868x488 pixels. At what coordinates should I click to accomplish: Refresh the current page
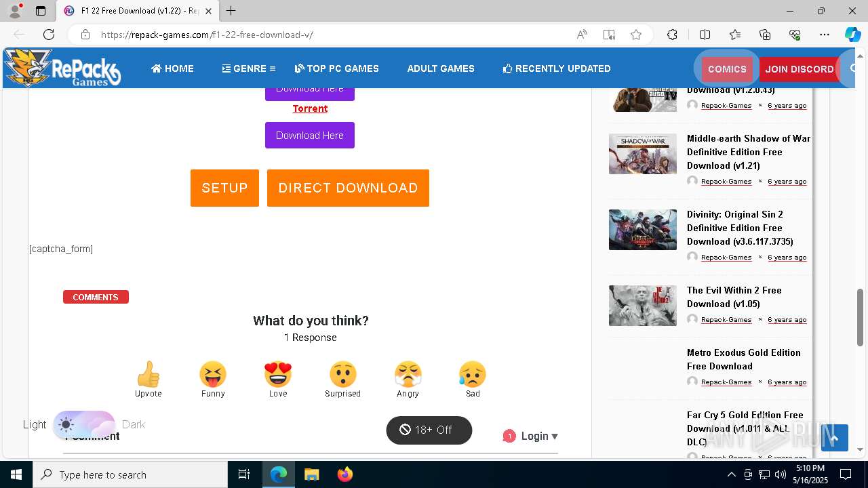49,35
